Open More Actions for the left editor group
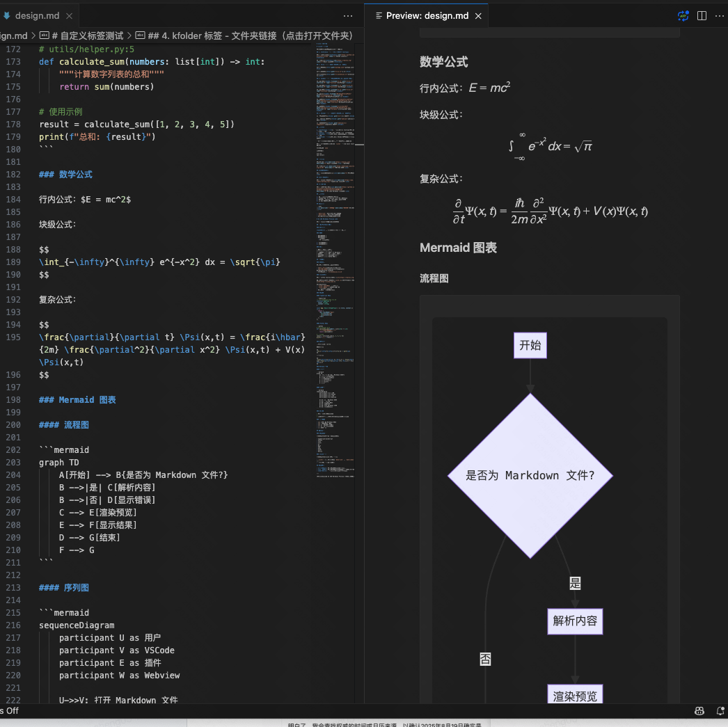728x727 pixels. pos(348,16)
